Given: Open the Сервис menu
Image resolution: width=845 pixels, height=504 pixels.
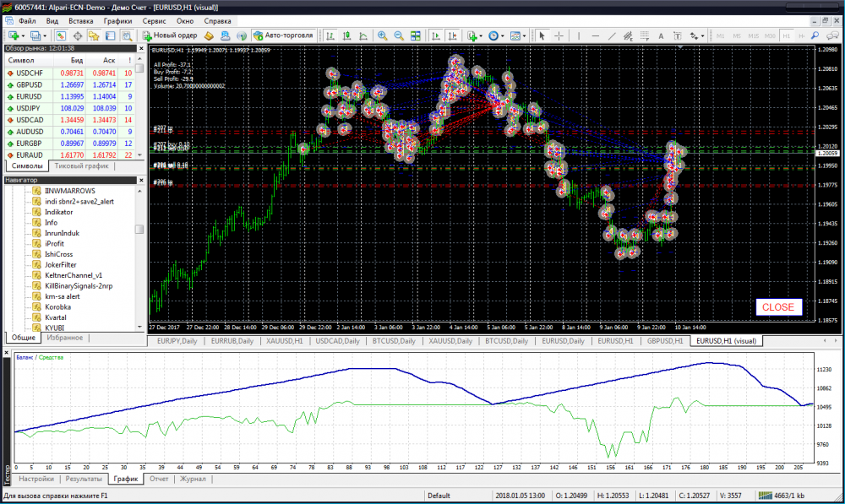Looking at the screenshot, I should [154, 19].
